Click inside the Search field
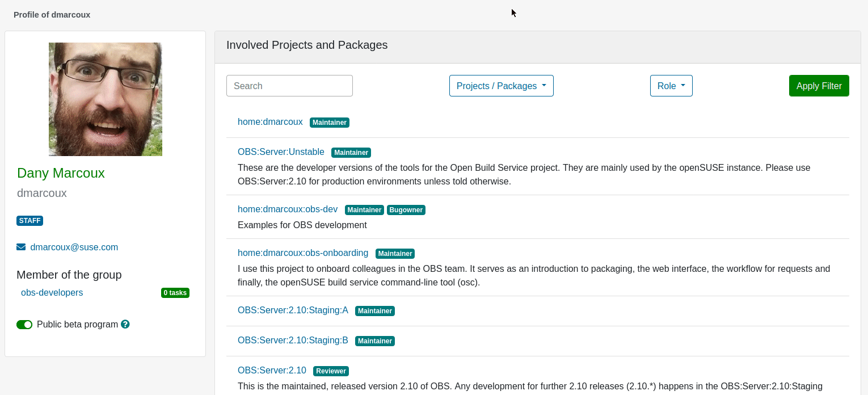Screen dimensions: 868x395 point(289,85)
